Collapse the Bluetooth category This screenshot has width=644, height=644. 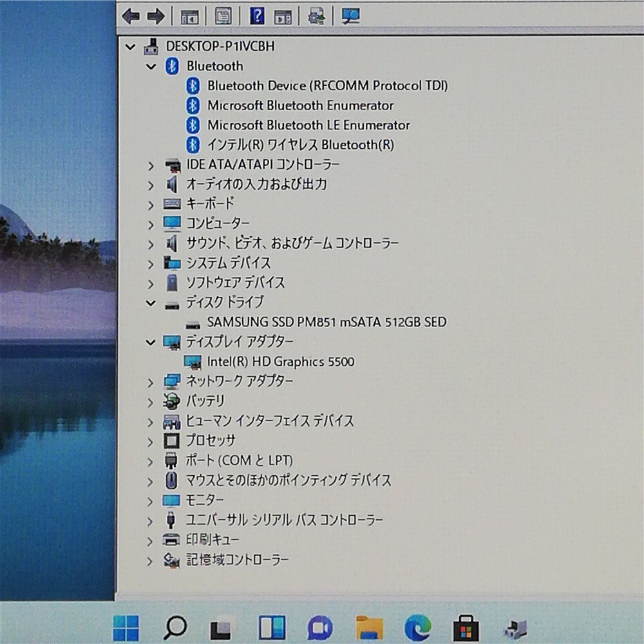(151, 66)
